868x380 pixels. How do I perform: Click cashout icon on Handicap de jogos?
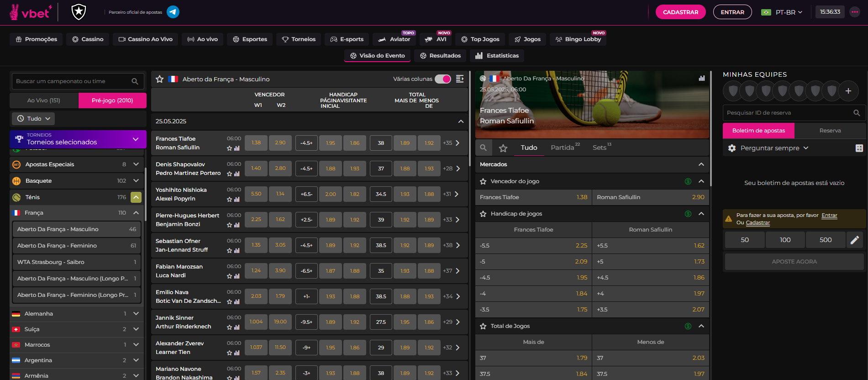(688, 214)
